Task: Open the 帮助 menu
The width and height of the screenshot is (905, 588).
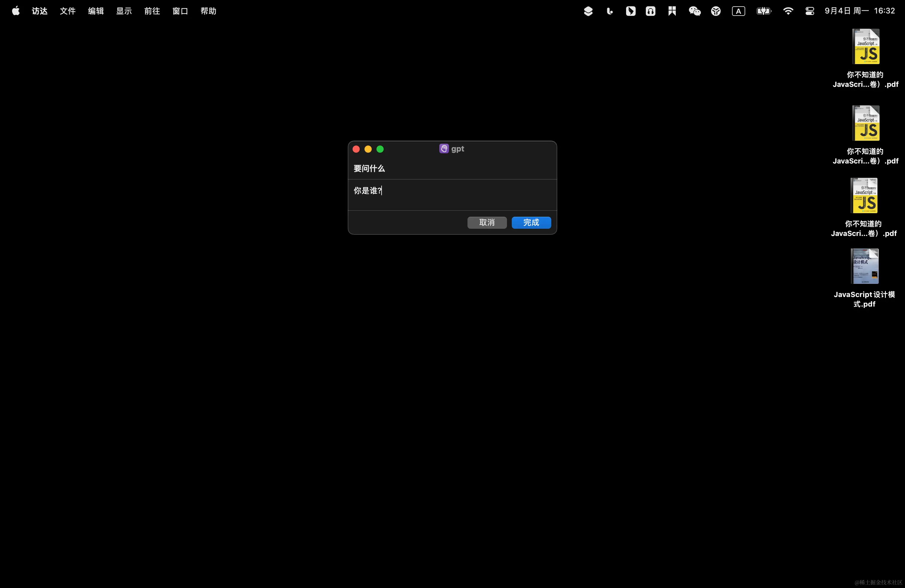Action: (x=208, y=11)
